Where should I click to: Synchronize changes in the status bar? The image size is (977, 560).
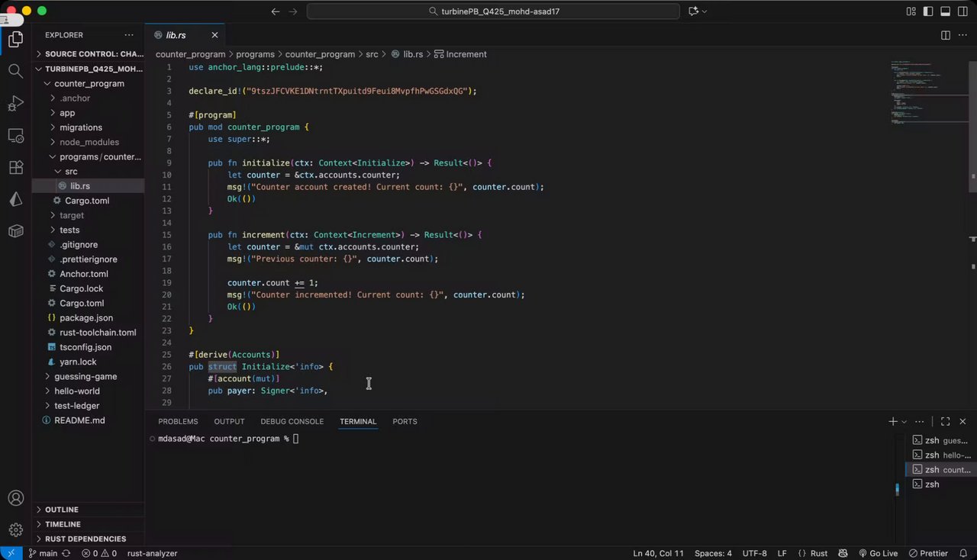(x=66, y=553)
